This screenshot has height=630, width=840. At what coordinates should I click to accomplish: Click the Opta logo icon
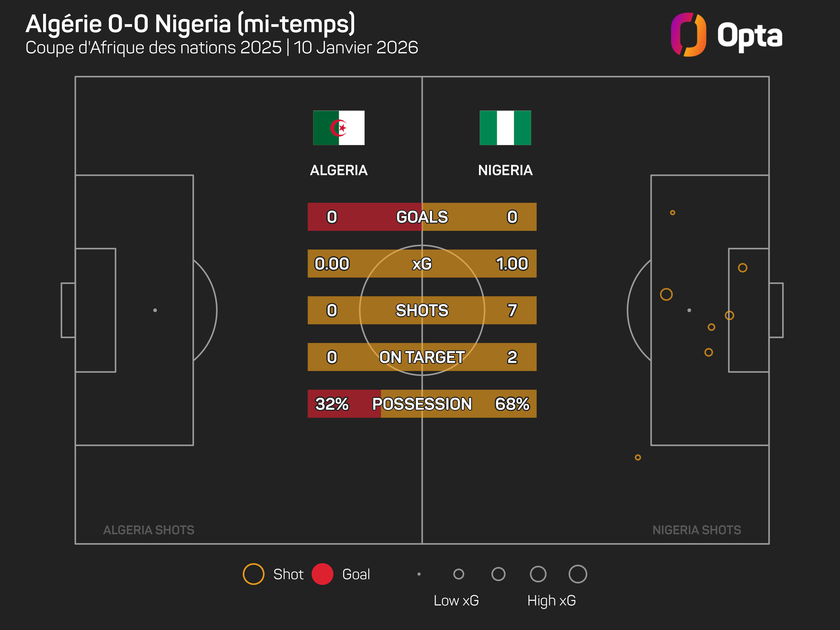[x=688, y=35]
